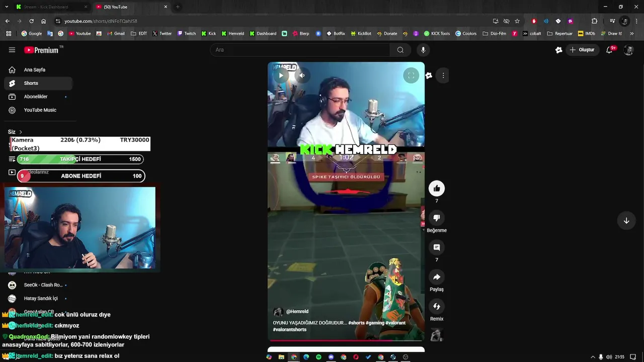Dislike the Short (Beğenme)

click(x=437, y=218)
